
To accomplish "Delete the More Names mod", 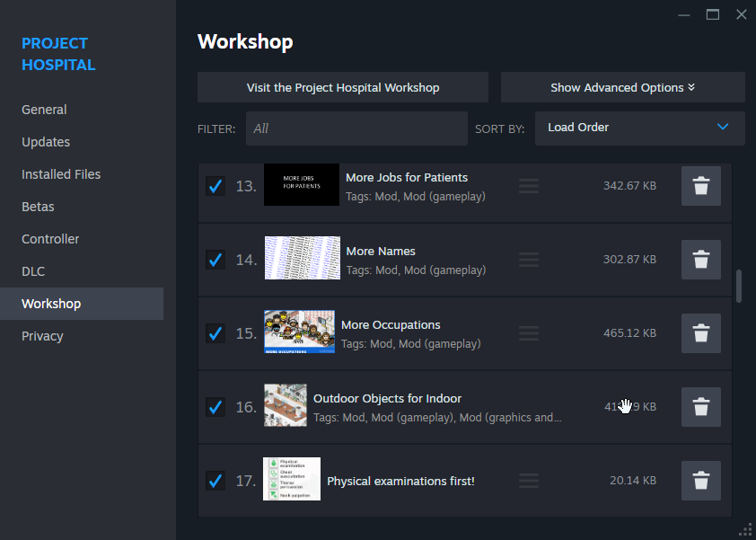I will (700, 260).
